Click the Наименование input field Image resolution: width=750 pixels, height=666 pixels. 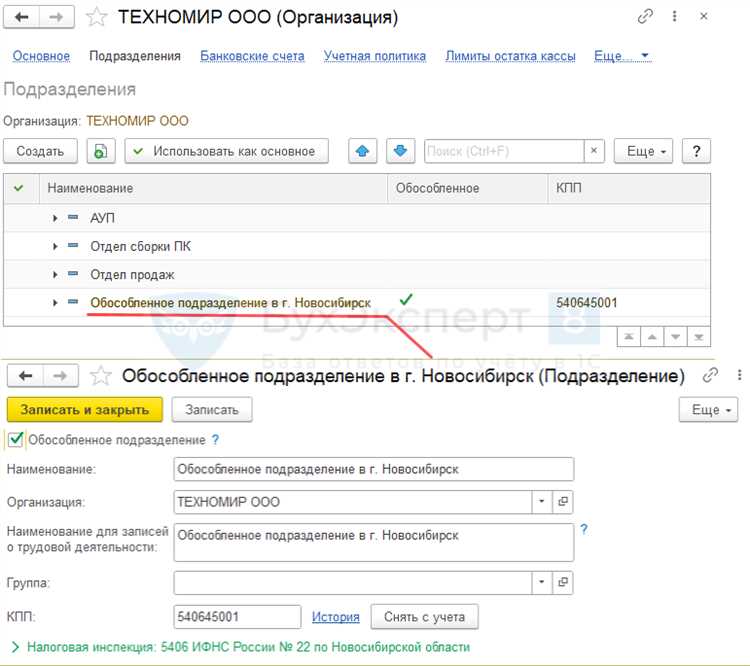point(374,469)
